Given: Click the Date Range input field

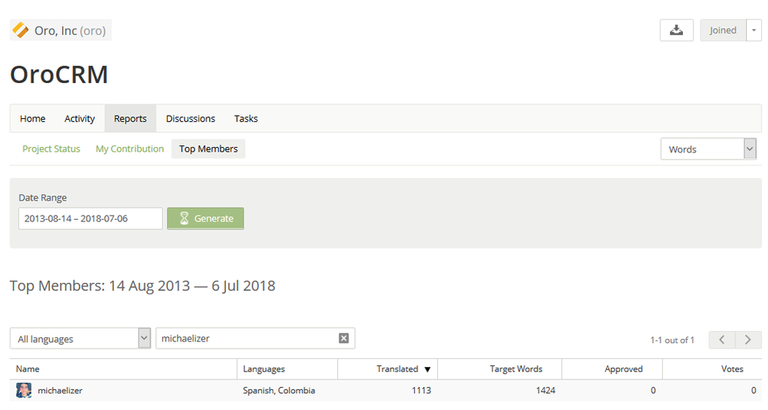Looking at the screenshot, I should point(90,218).
